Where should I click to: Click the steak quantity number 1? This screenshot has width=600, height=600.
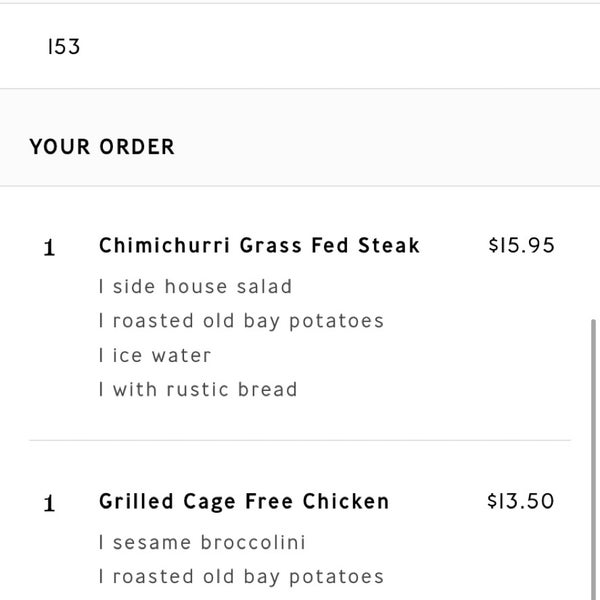[x=49, y=248]
